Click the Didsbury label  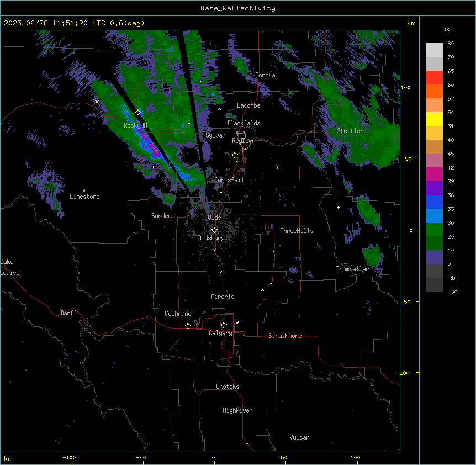[x=211, y=238]
